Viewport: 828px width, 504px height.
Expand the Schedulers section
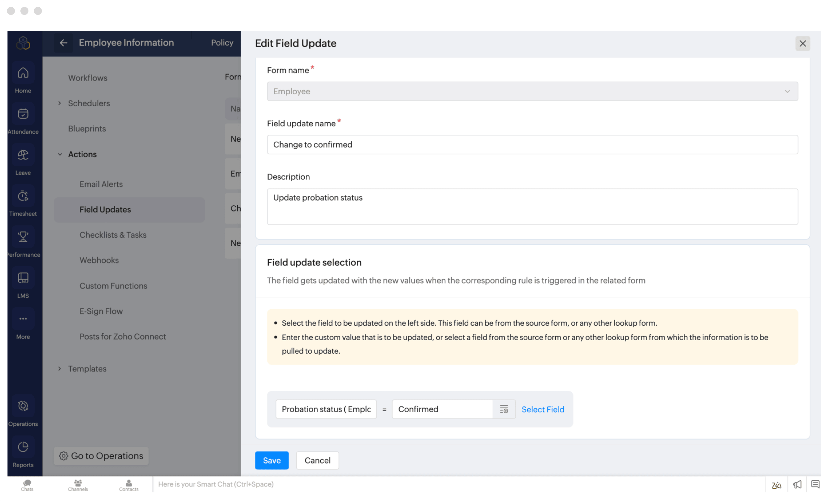(60, 103)
